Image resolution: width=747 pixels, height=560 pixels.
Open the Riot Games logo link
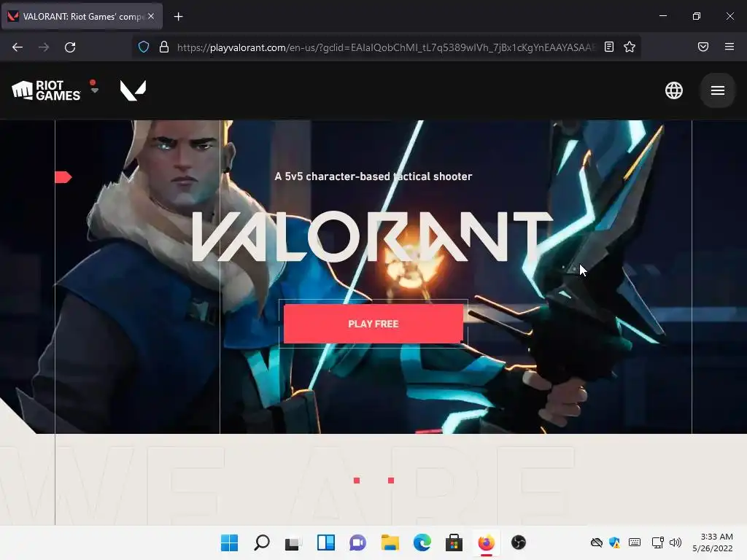coord(46,90)
